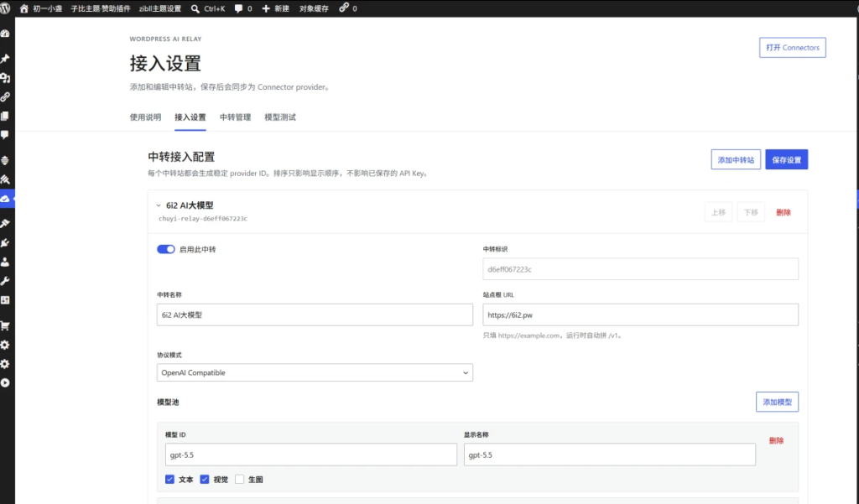This screenshot has height=504, width=859.
Task: Open Tools wrench icon in sidebar
Action: [5, 281]
